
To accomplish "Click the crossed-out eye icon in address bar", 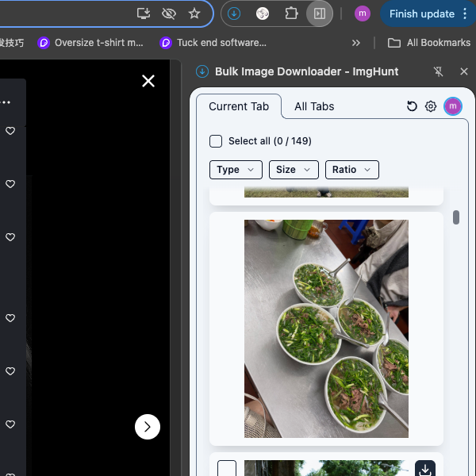I will tap(168, 13).
